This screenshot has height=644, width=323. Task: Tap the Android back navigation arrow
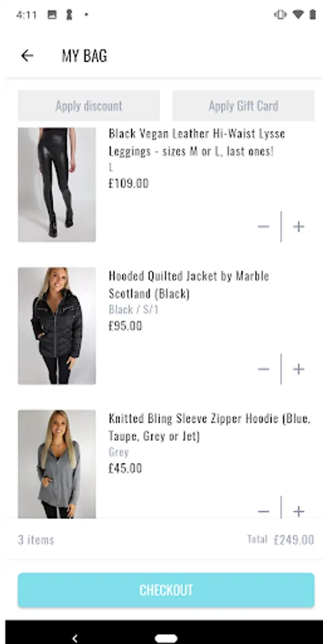pyautogui.click(x=74, y=638)
